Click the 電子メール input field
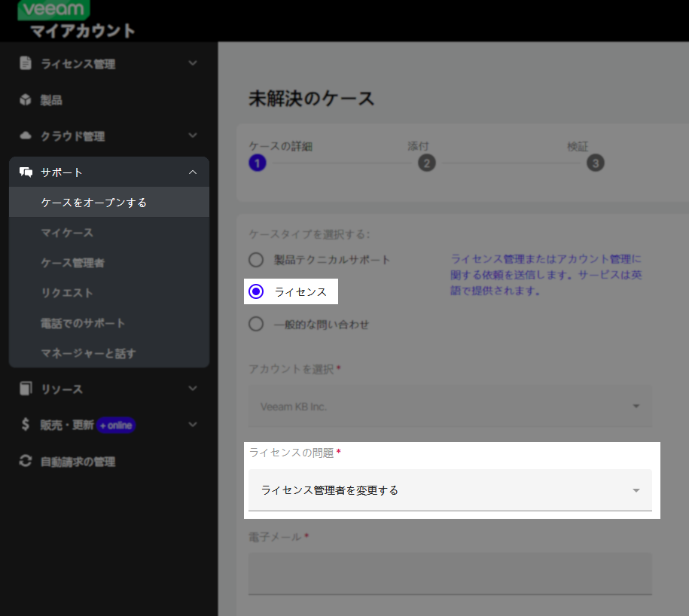 tap(450, 573)
